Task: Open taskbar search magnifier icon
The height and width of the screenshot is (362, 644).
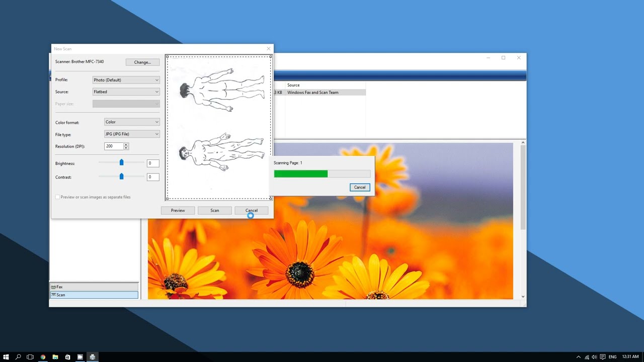Action: tap(18, 357)
